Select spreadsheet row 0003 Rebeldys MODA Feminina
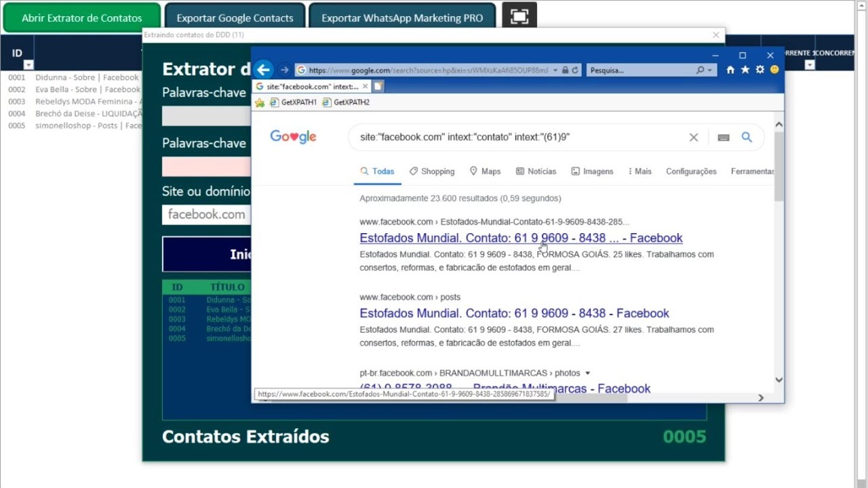The width and height of the screenshot is (868, 488). click(73, 102)
